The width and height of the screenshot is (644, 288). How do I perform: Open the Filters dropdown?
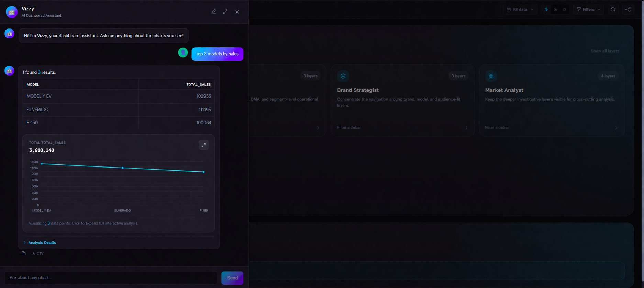(588, 9)
